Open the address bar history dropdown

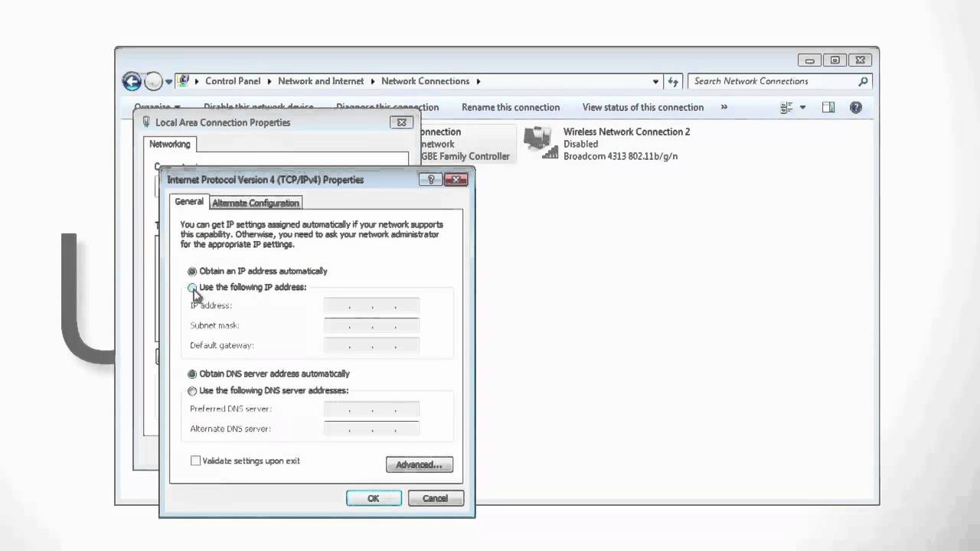[x=655, y=82]
